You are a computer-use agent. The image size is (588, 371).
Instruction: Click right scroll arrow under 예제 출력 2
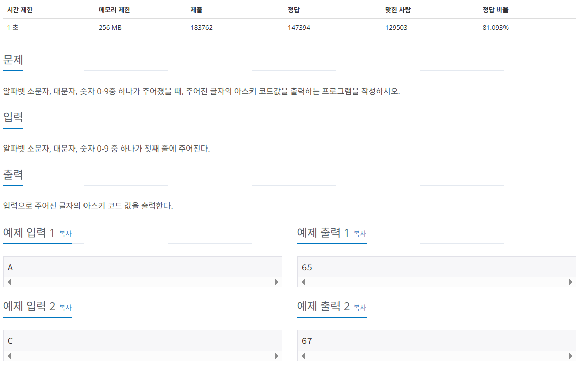tap(570, 355)
